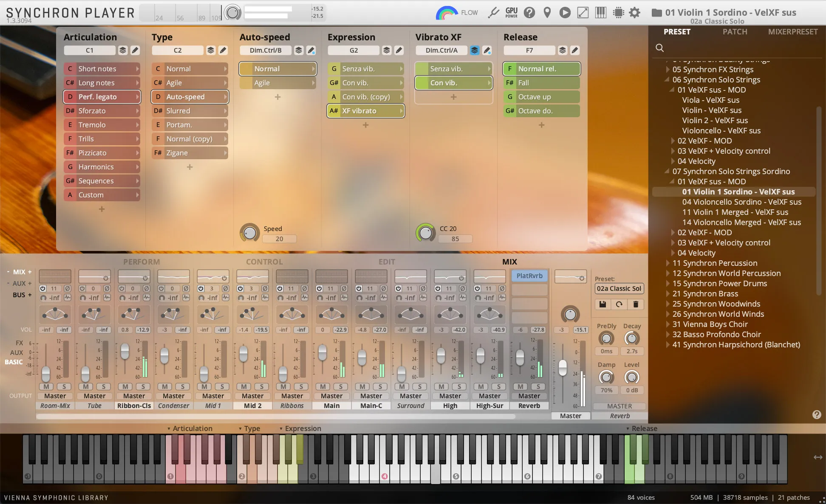Click the pencil edit icon in the Release column
The image size is (826, 504).
click(575, 50)
